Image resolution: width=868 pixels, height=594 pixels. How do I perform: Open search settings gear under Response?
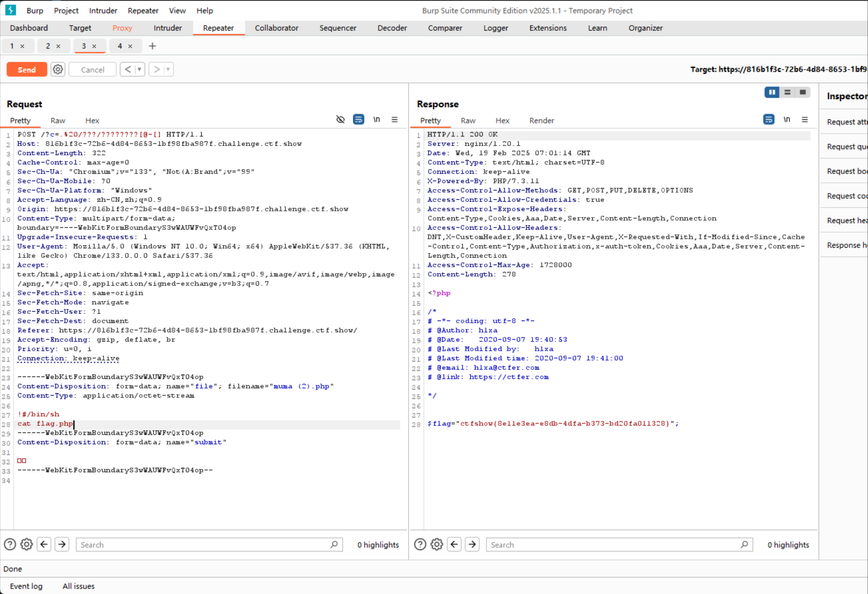tap(437, 544)
